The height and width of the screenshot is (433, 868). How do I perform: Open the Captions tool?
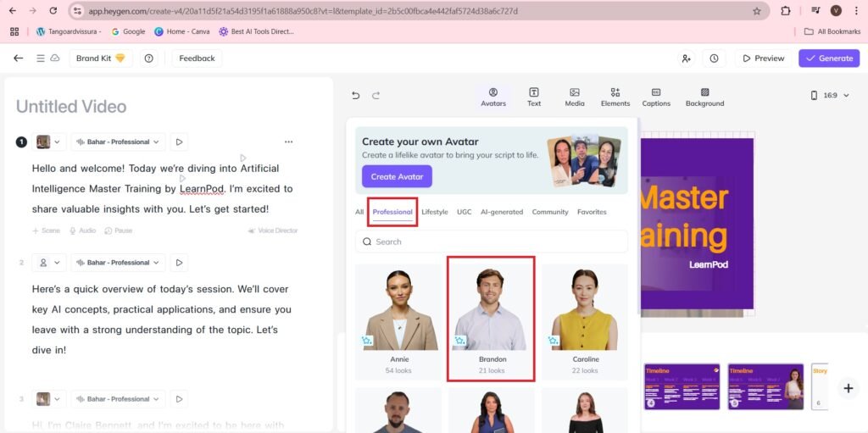coord(656,97)
